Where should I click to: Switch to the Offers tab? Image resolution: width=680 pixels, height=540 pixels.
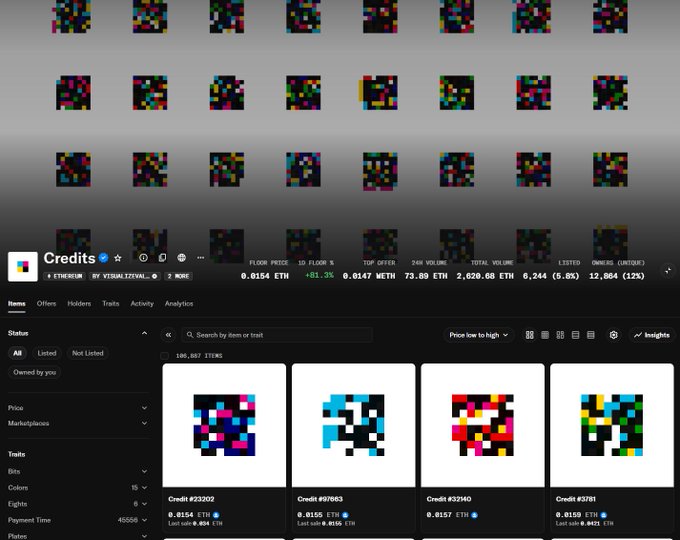coord(46,304)
